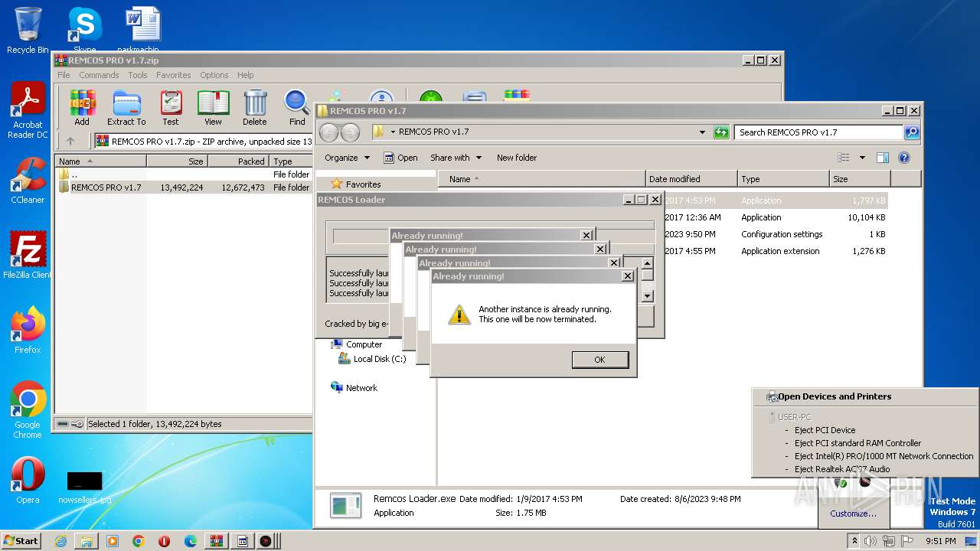Click the Explorer refresh button
Screen dimensions: 980x551
[721, 132]
